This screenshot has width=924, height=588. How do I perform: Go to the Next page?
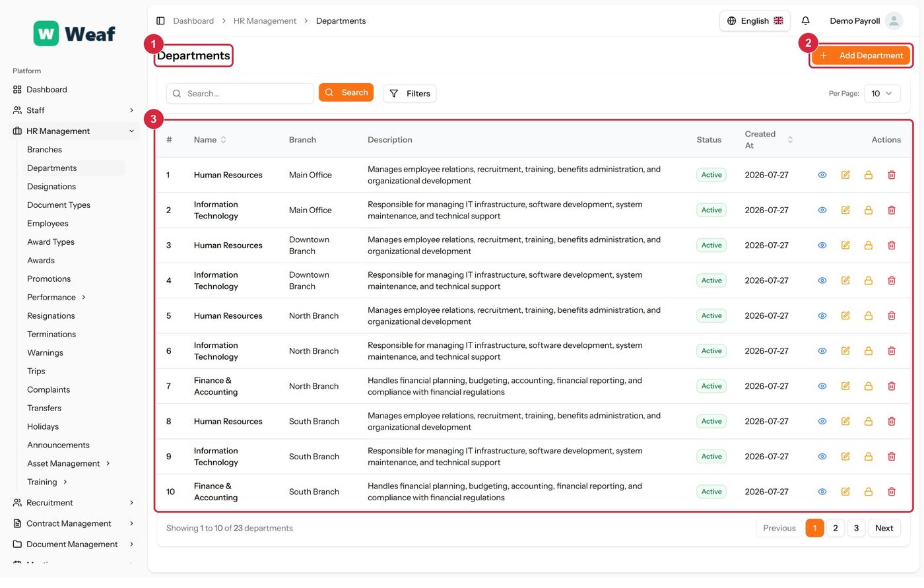tap(884, 529)
